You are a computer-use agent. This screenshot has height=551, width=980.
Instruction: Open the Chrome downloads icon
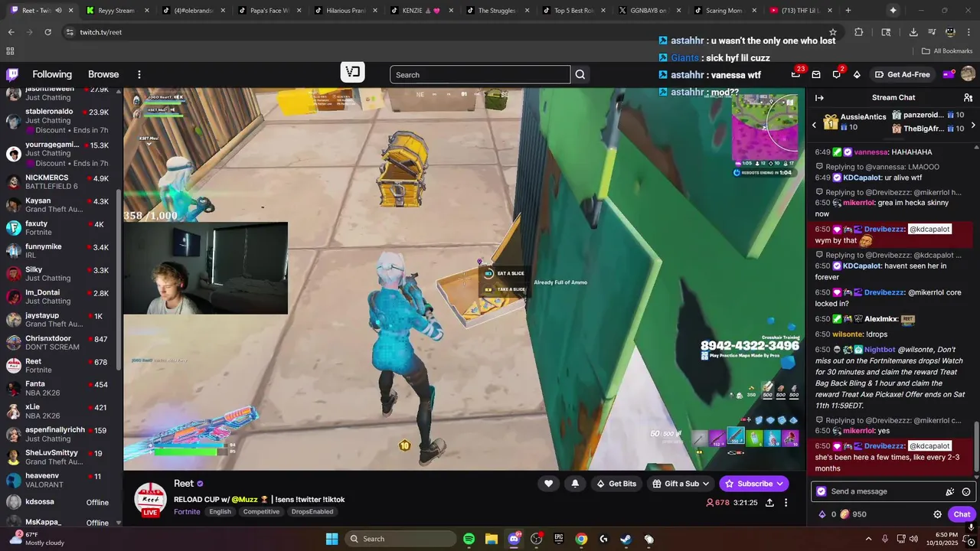(913, 32)
